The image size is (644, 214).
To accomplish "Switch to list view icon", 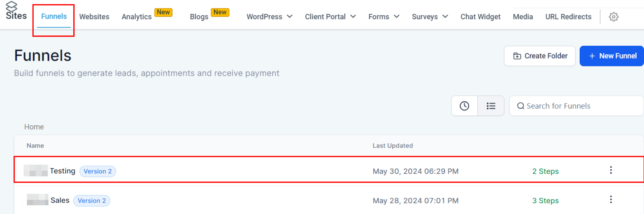I will pyautogui.click(x=491, y=106).
